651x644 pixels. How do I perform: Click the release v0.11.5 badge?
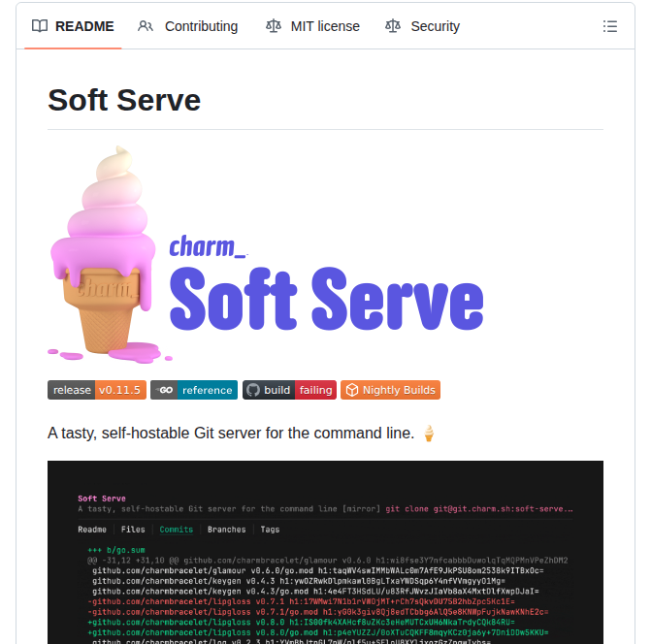click(x=97, y=390)
